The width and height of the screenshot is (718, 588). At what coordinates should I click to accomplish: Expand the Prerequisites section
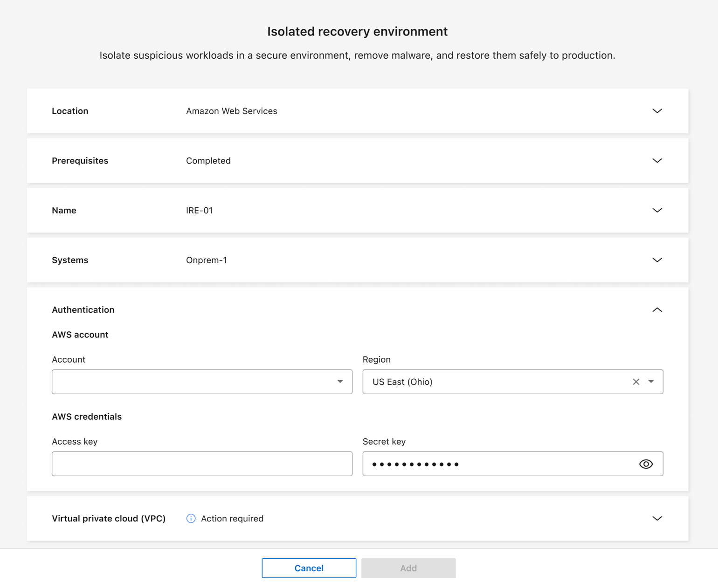point(657,160)
